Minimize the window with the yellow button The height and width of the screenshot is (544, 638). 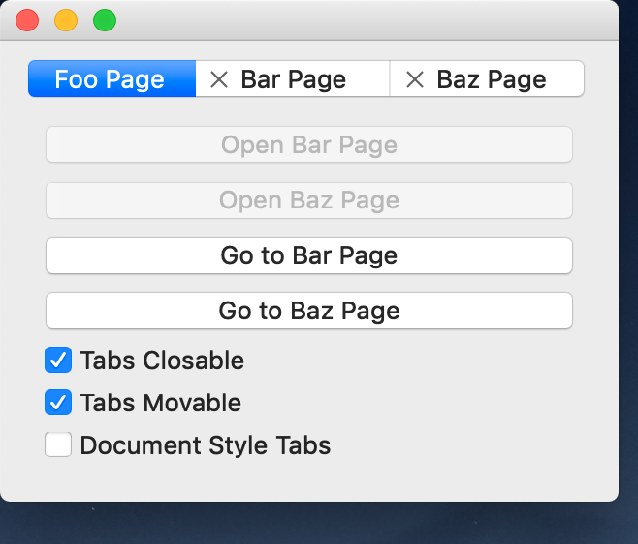click(x=65, y=20)
